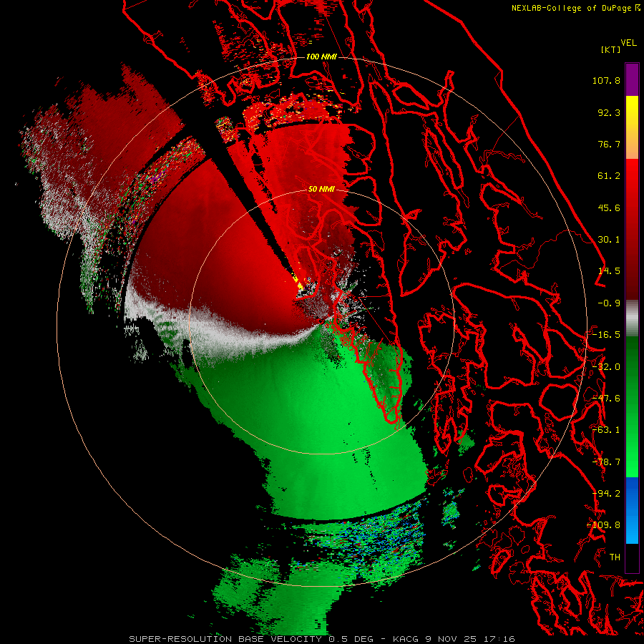Click the 14.5 legend value

(609, 271)
